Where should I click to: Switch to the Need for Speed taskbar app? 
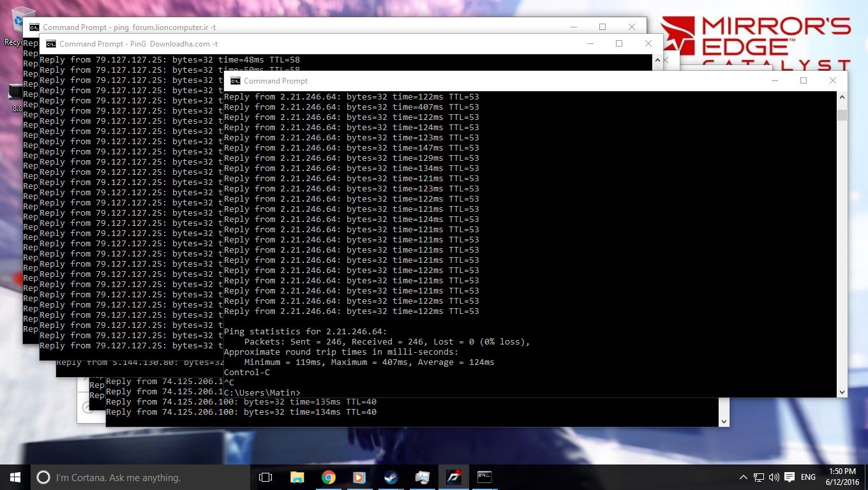(x=453, y=477)
